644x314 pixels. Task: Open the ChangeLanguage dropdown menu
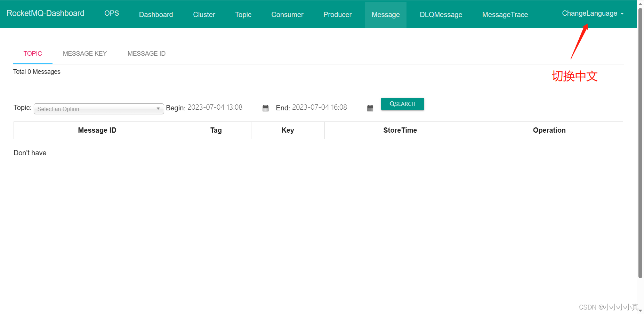click(x=593, y=13)
